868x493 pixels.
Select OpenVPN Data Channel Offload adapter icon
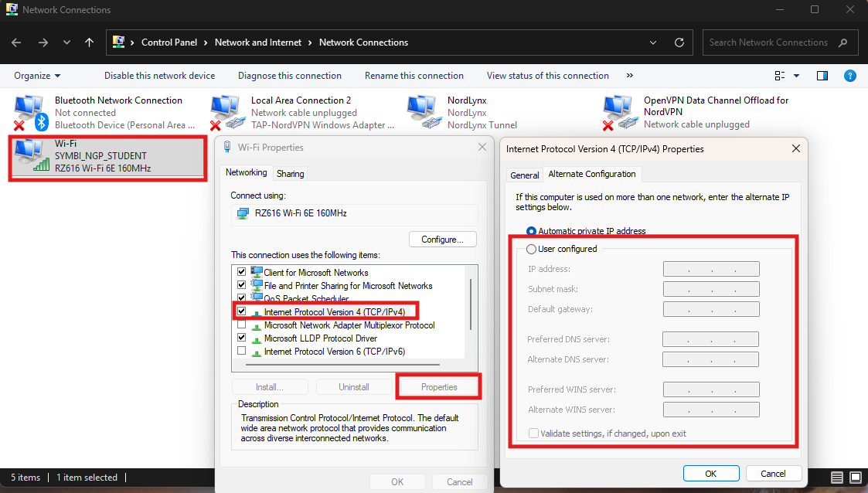619,112
